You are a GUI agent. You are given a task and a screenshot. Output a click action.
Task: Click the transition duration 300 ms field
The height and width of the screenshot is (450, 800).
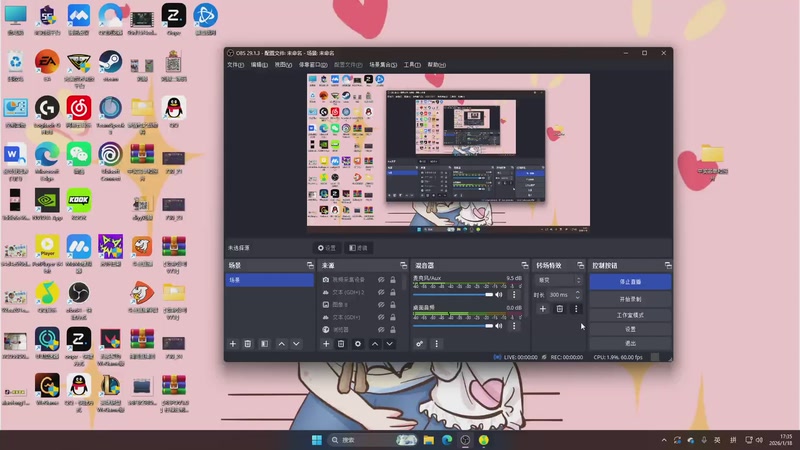point(560,295)
